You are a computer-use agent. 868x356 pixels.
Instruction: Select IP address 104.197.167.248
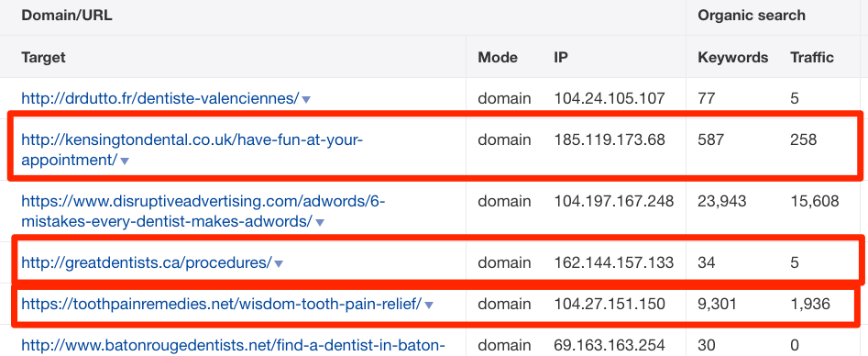tap(614, 201)
